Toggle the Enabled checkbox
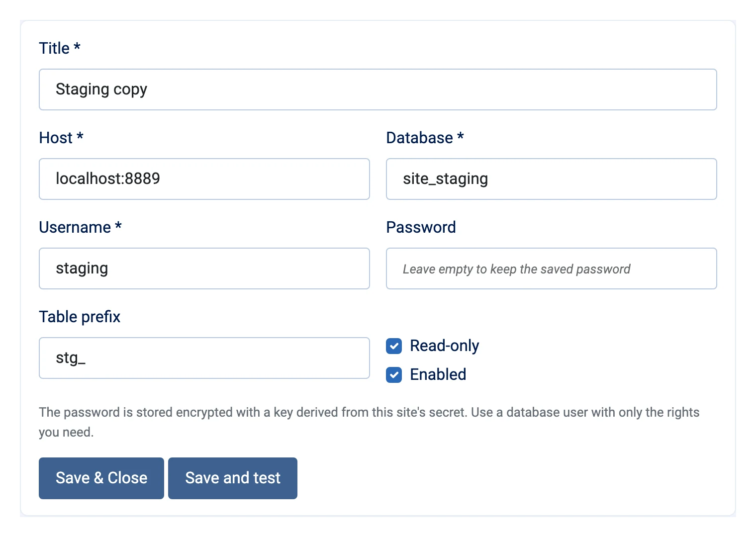 (394, 375)
